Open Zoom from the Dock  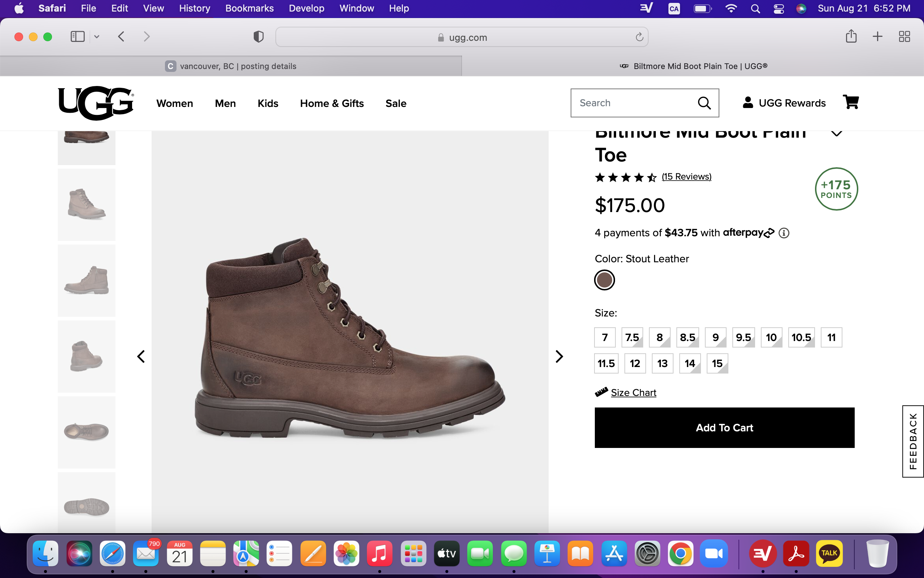[x=714, y=553]
